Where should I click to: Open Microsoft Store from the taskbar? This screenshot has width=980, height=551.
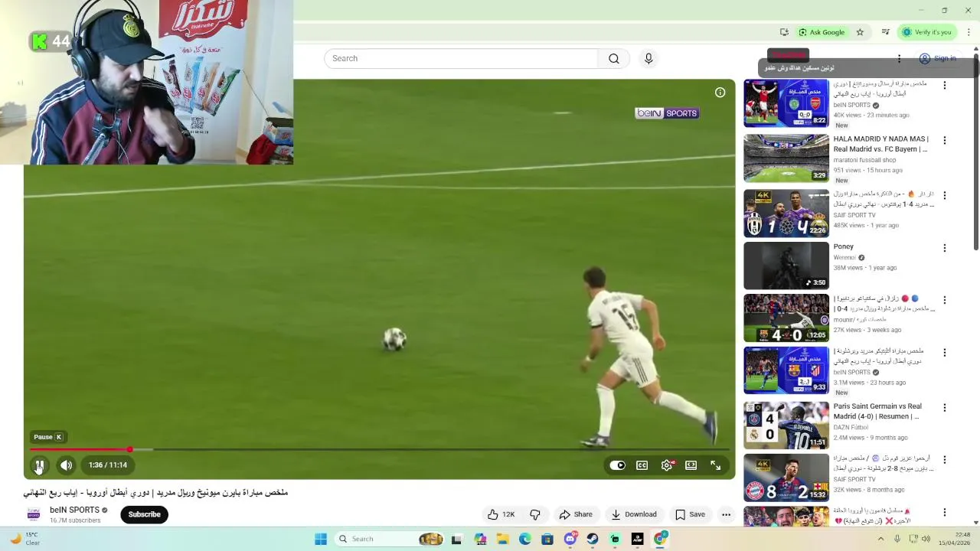click(x=547, y=539)
